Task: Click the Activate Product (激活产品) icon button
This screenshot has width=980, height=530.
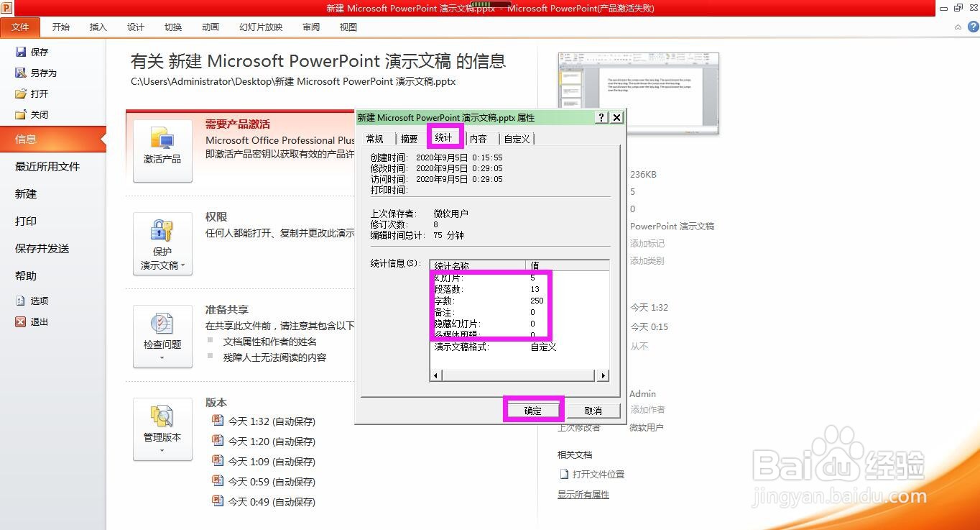Action: 162,150
